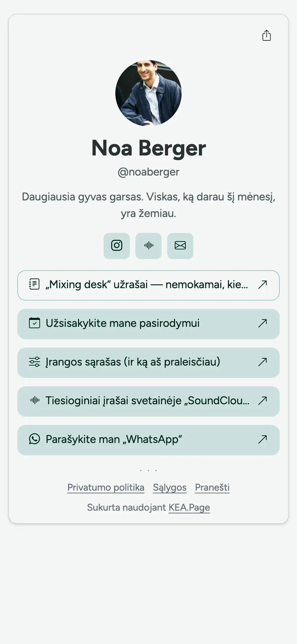Click arrow on the Įrangos sąrašas row
297x644 pixels.
(x=262, y=362)
